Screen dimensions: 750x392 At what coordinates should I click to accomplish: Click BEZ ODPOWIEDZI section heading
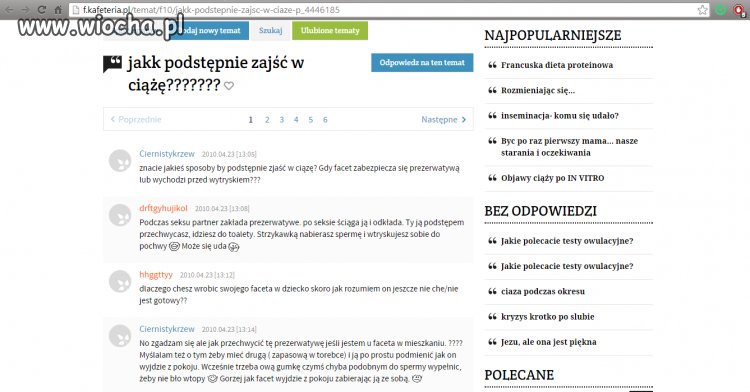(540, 211)
